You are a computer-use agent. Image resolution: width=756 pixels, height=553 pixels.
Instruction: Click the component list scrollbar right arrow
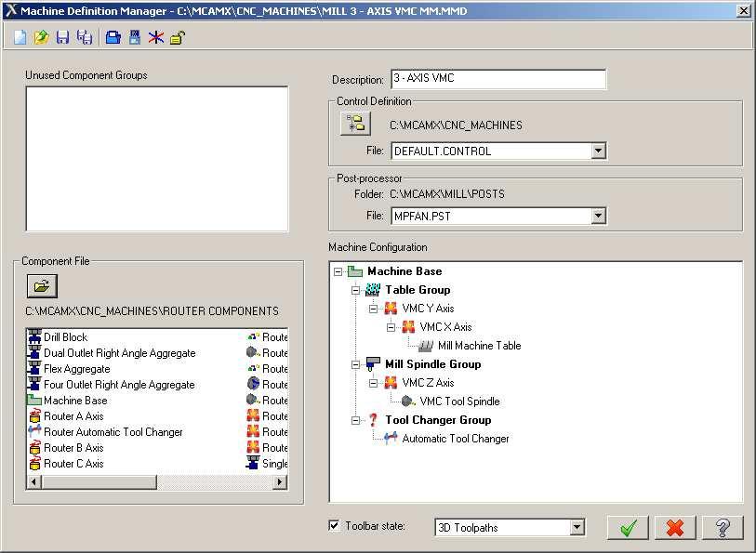point(280,481)
